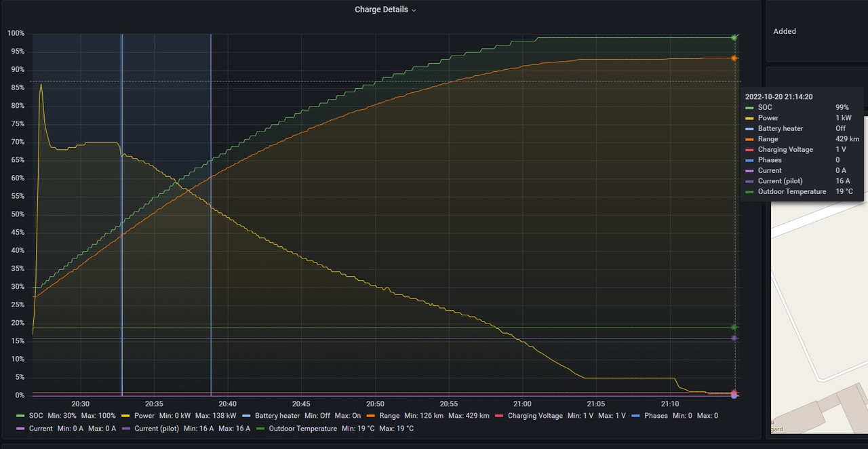The image size is (868, 449).
Task: Click the Outdoor Temperature end data point
Action: coord(734,327)
